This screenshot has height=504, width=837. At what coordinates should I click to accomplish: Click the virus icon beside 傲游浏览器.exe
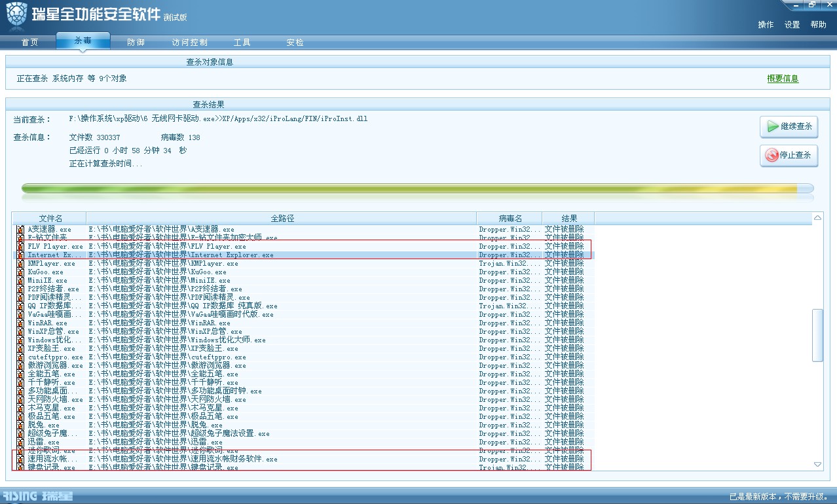pyautogui.click(x=20, y=366)
